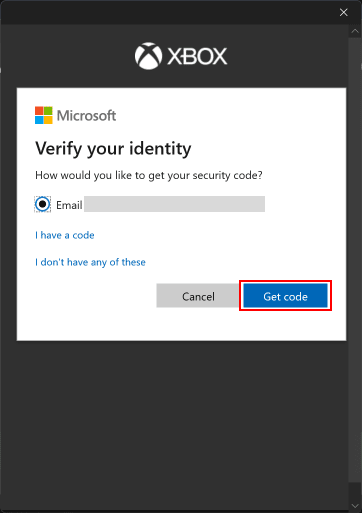Click the masked email address field
Image resolution: width=362 pixels, height=513 pixels.
174,204
